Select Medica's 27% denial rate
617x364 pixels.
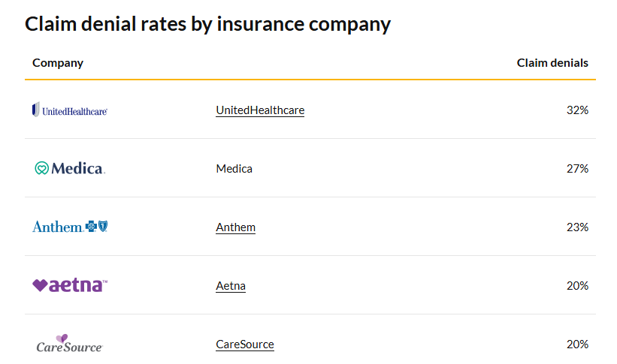tap(577, 169)
